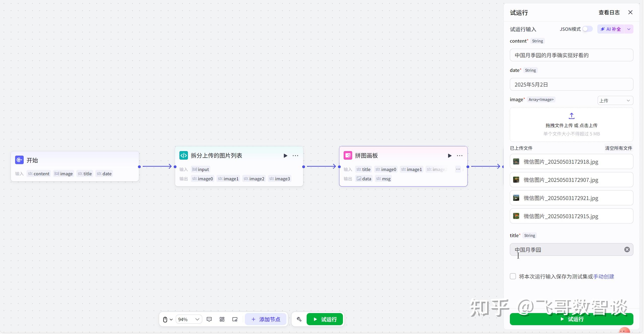Check the 将本次运行输入保存为测试集 checkbox

pos(513,276)
